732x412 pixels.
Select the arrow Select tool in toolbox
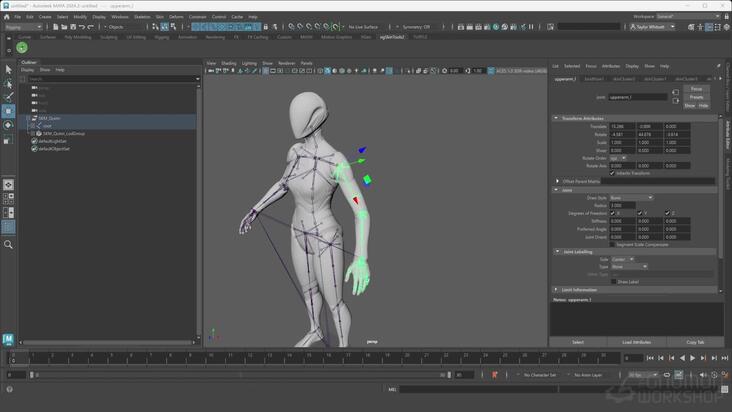(9, 69)
